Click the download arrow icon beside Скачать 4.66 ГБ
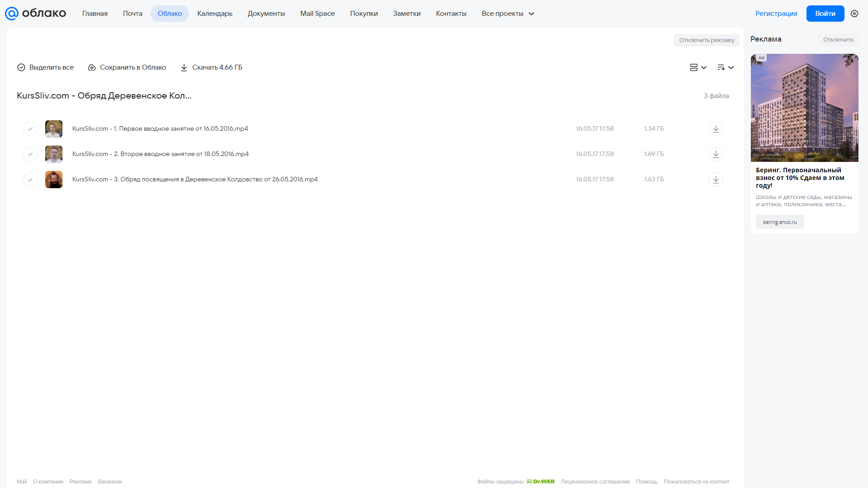 (184, 67)
